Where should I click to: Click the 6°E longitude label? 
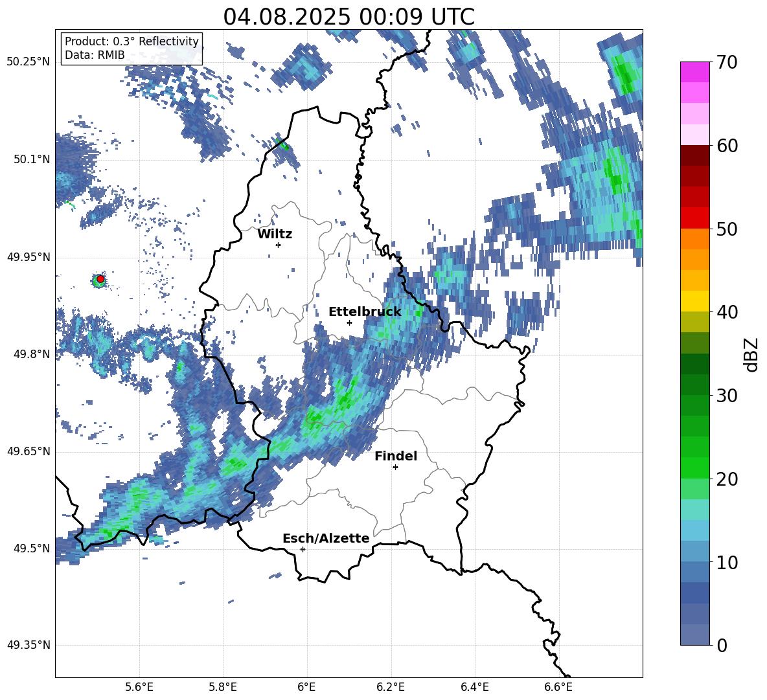(x=306, y=687)
